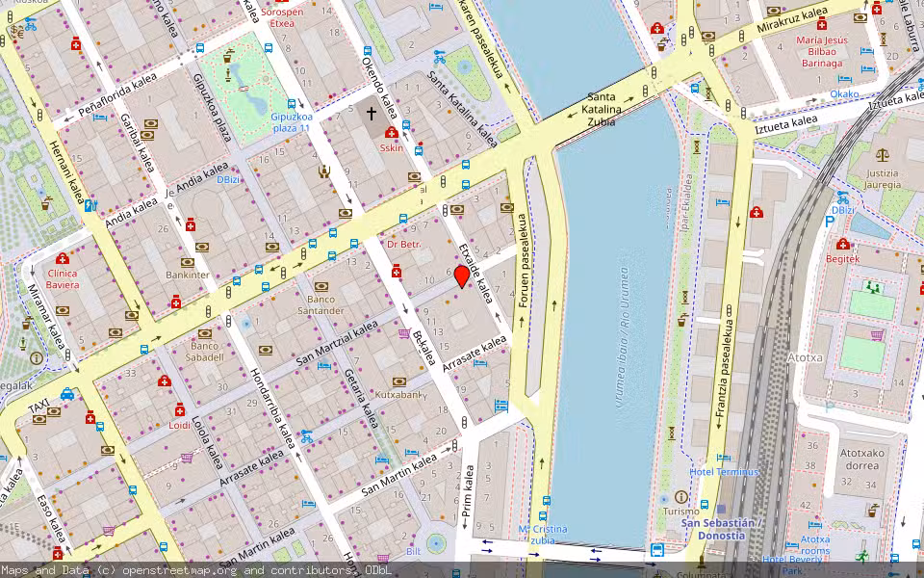Select the Banco Sabadell label
924x578 pixels.
point(205,351)
